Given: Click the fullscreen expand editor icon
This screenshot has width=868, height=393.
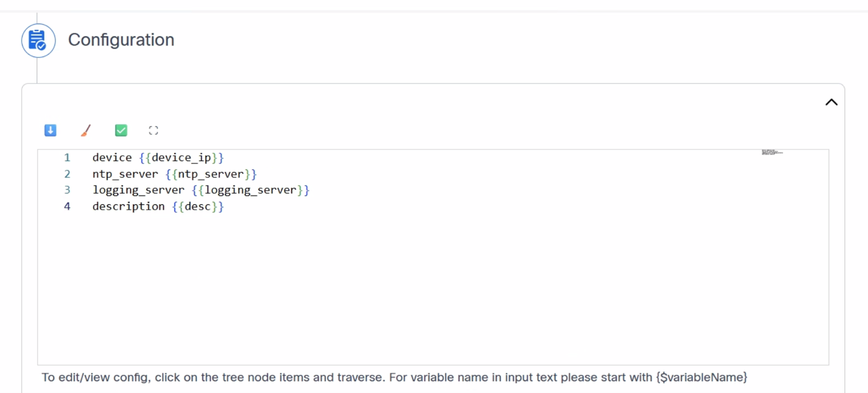Looking at the screenshot, I should pyautogui.click(x=154, y=130).
